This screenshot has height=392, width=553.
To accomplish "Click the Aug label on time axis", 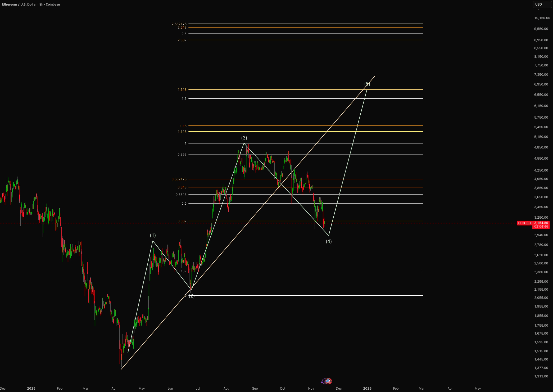I will pos(226,389).
